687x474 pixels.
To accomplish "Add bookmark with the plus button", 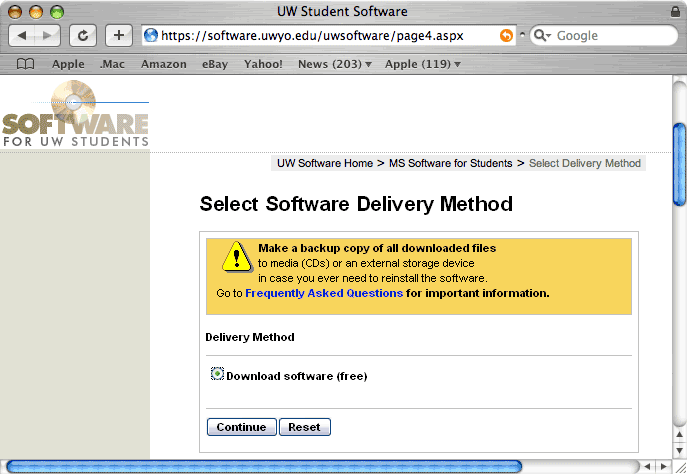I will click(x=119, y=35).
